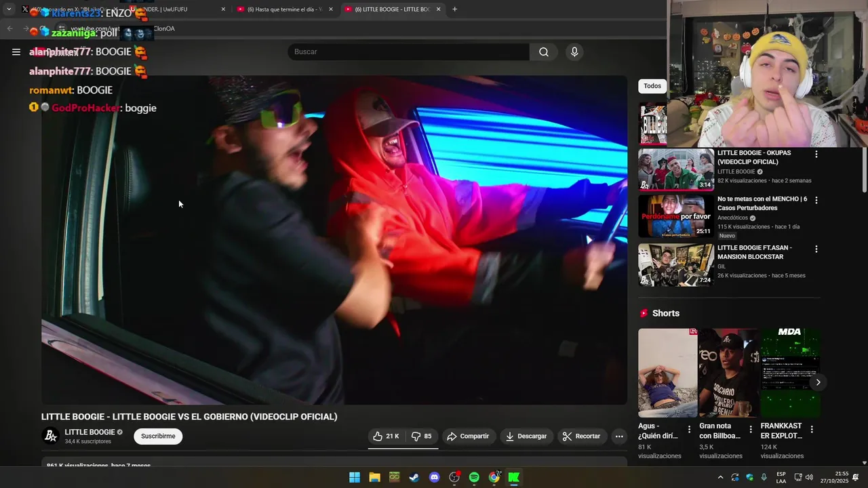Open the LITTLE BOOGIE channel name link
The width and height of the screenshot is (868, 488).
pyautogui.click(x=90, y=432)
